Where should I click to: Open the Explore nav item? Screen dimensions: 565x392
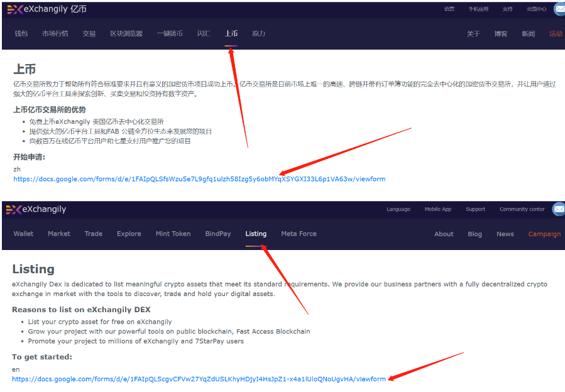point(129,234)
